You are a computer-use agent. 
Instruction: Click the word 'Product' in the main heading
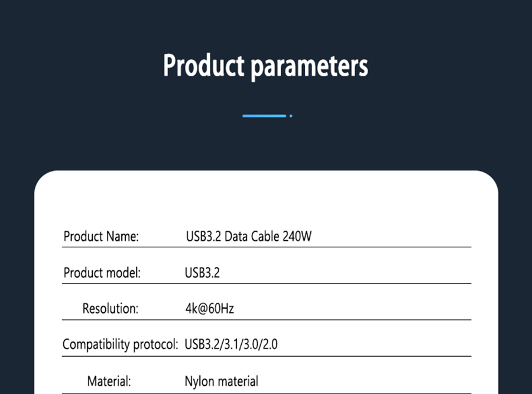[203, 65]
